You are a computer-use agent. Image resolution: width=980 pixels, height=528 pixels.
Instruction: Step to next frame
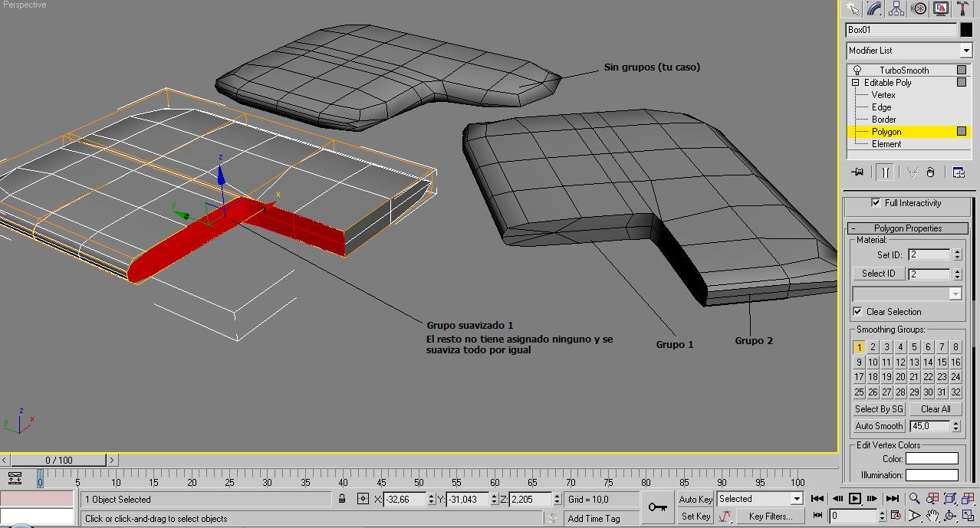(x=873, y=499)
